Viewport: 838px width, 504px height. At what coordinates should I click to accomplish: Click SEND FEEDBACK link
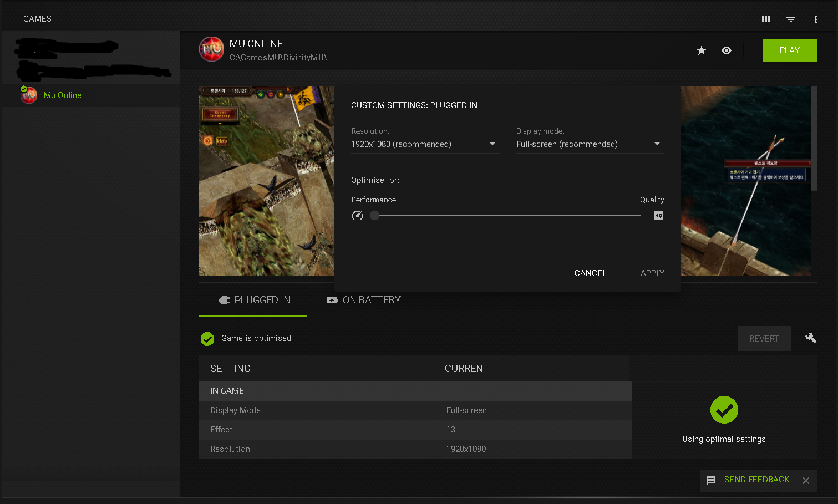click(x=756, y=480)
